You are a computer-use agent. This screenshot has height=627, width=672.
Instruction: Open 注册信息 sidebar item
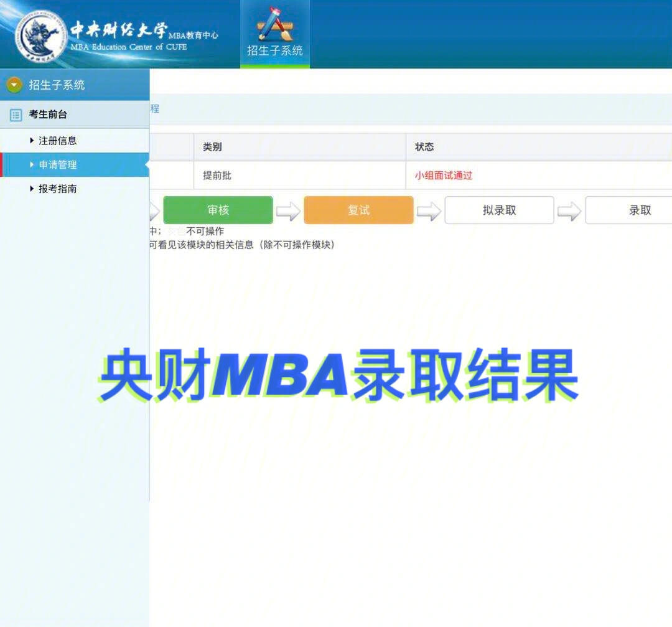coord(57,141)
